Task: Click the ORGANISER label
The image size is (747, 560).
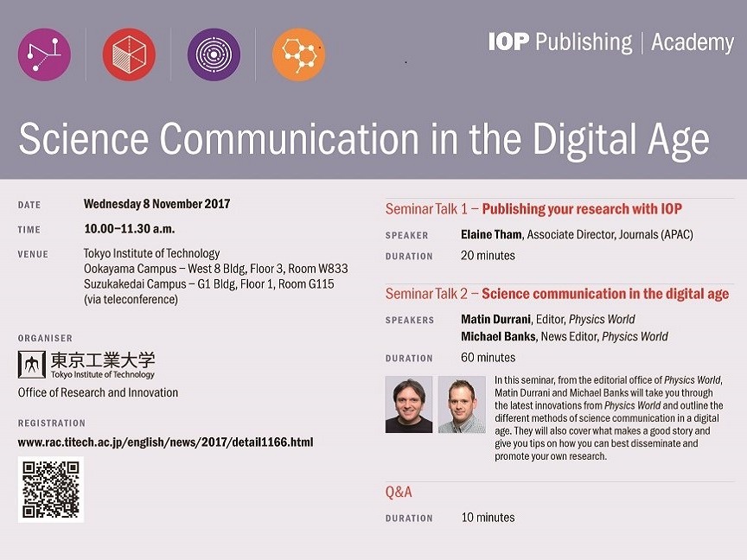Action: click(45, 338)
